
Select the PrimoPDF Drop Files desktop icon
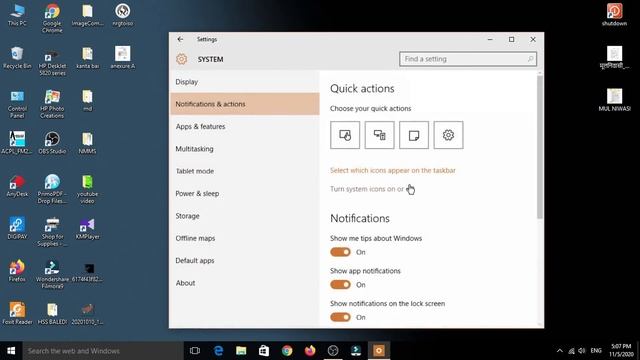[x=52, y=189]
